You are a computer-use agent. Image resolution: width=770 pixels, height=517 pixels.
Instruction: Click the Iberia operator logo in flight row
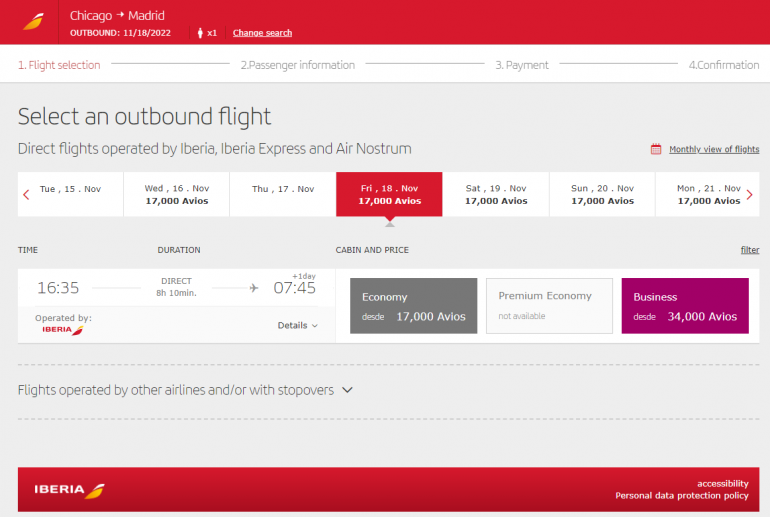tap(63, 329)
